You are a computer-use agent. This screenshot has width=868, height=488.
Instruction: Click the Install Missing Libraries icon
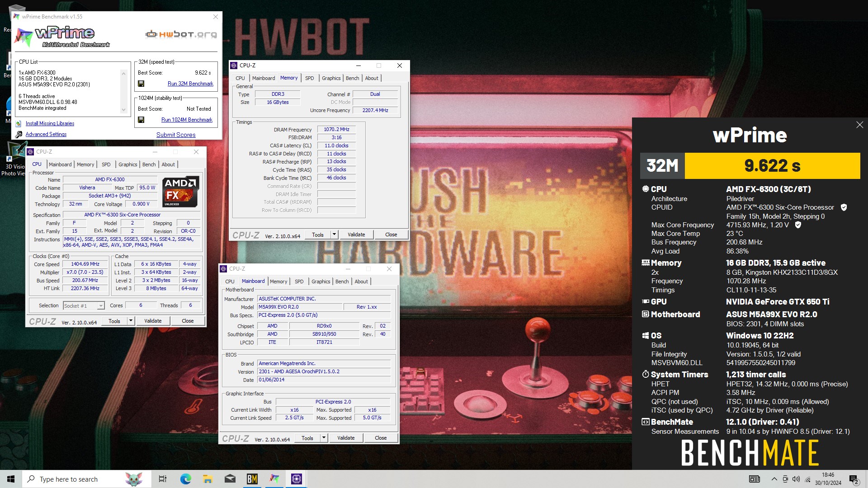pyautogui.click(x=19, y=123)
